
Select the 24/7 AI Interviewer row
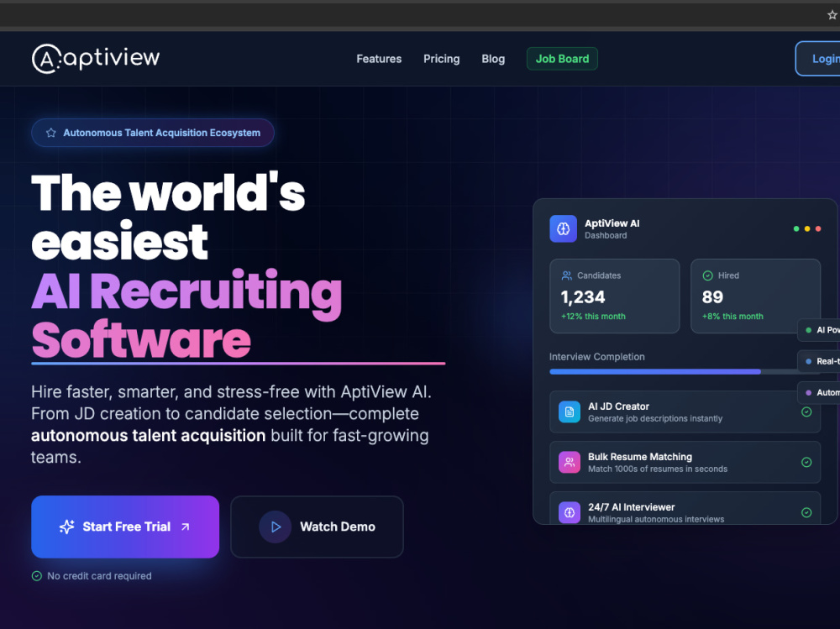pos(685,508)
